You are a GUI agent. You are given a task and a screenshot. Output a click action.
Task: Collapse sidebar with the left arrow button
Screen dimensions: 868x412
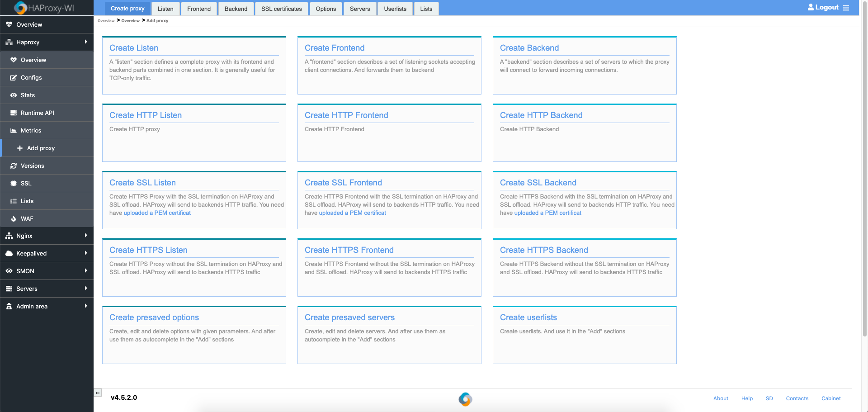[98, 393]
